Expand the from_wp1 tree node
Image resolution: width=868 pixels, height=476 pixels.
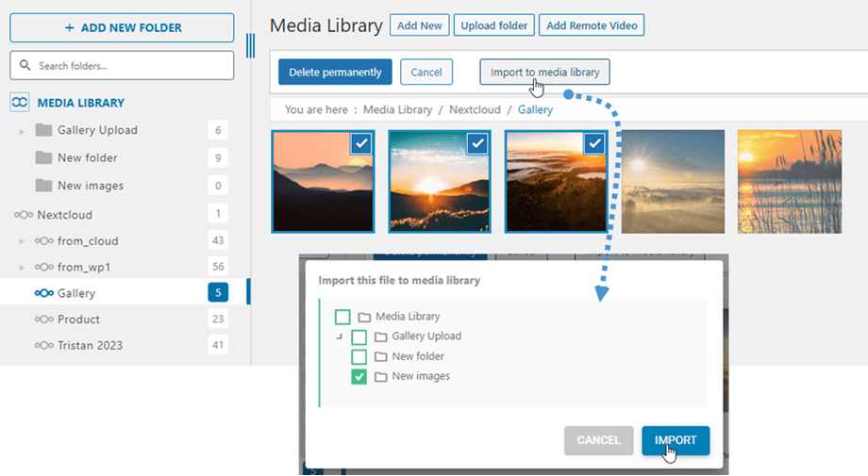click(x=22, y=268)
